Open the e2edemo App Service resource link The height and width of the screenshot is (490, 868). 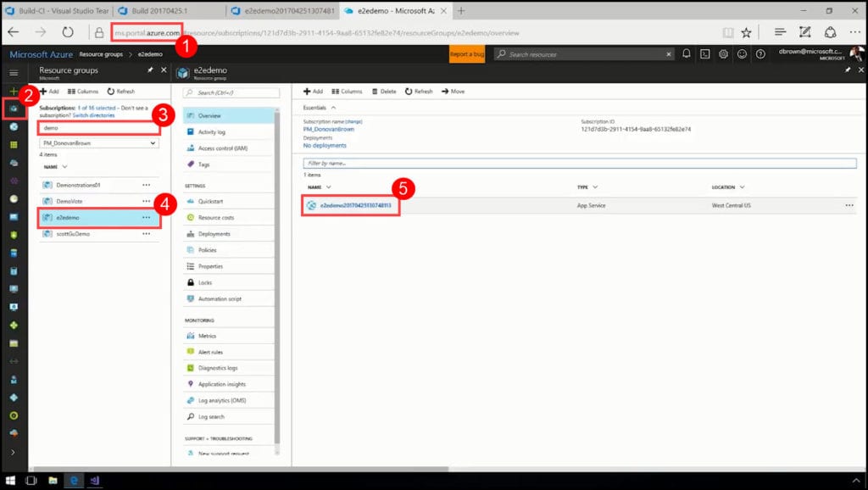click(355, 205)
